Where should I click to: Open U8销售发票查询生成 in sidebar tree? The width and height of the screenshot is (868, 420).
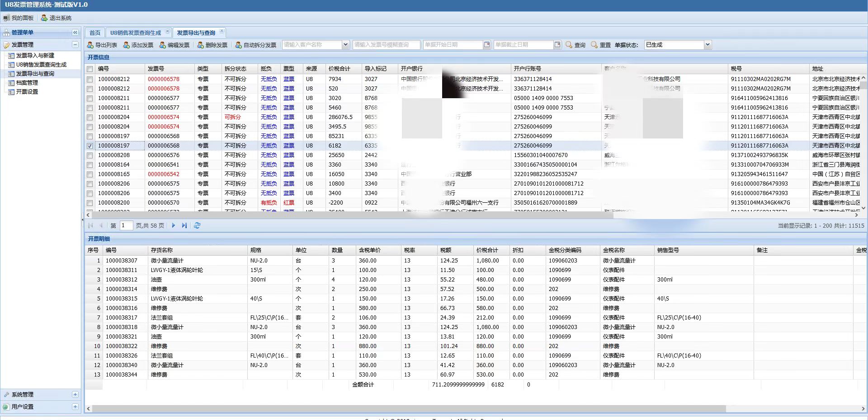pyautogui.click(x=41, y=65)
